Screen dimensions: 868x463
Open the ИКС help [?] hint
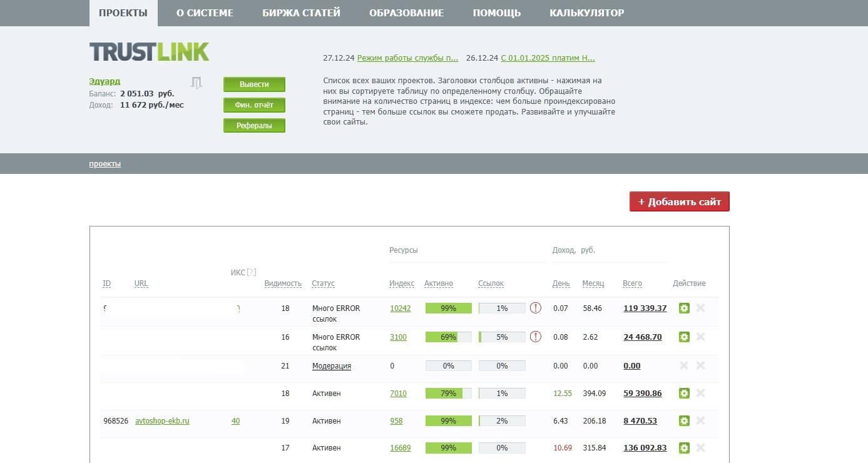(252, 272)
